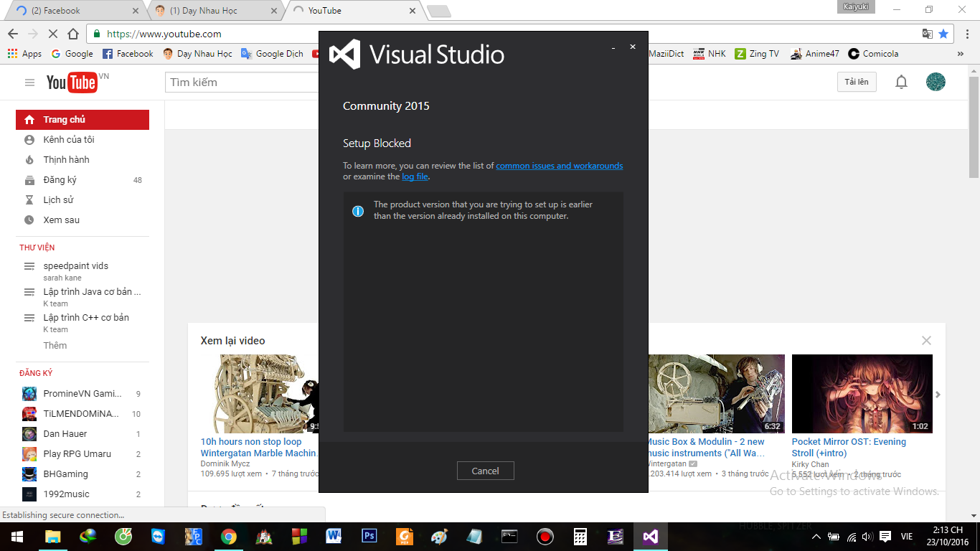Open Word from taskbar
This screenshot has width=980, height=551.
[334, 537]
